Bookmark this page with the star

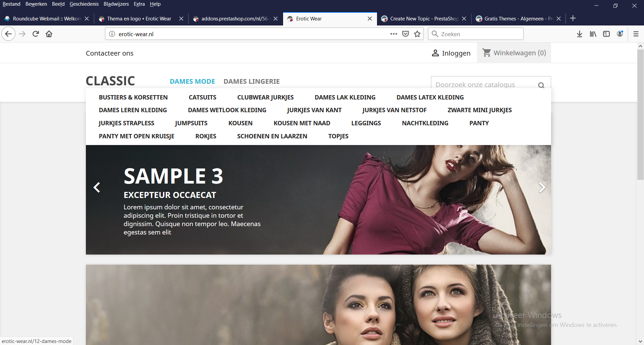tap(417, 34)
